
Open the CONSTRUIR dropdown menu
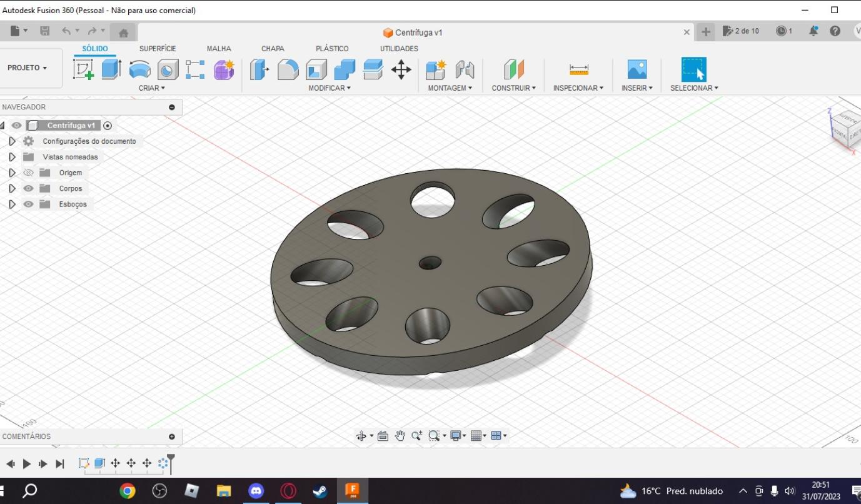click(514, 88)
